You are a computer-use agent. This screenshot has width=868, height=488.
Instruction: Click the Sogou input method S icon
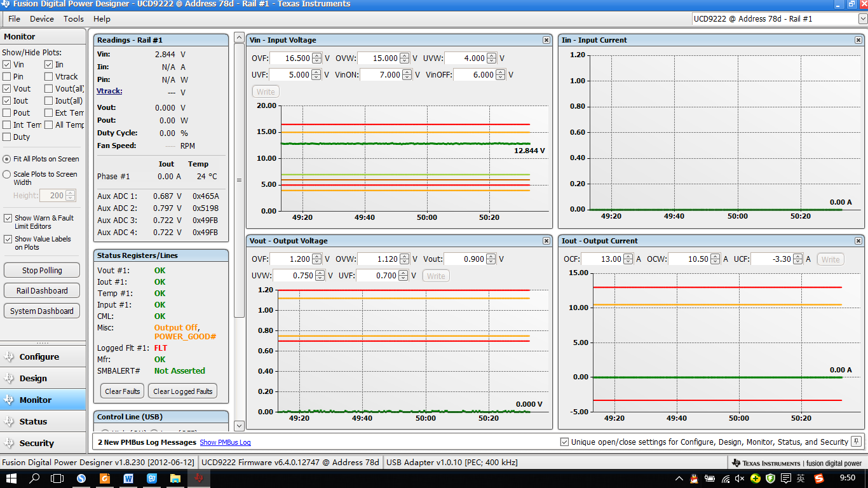(x=819, y=478)
